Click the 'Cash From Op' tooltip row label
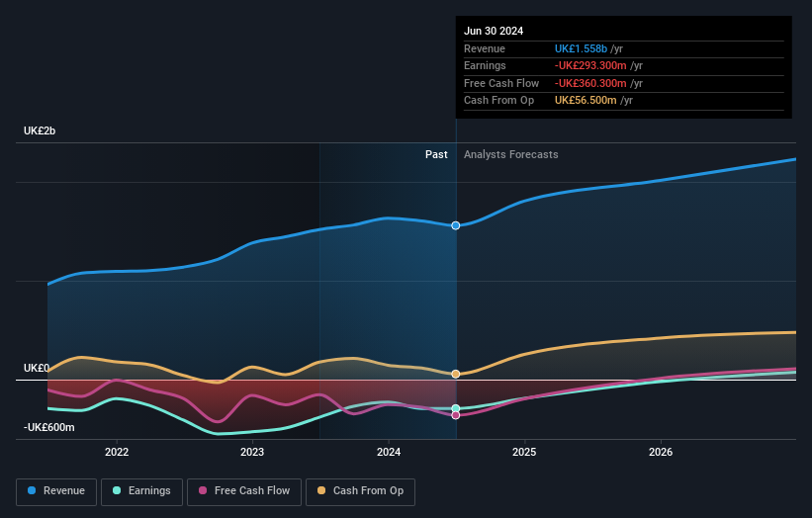The width and height of the screenshot is (812, 518). click(x=498, y=101)
